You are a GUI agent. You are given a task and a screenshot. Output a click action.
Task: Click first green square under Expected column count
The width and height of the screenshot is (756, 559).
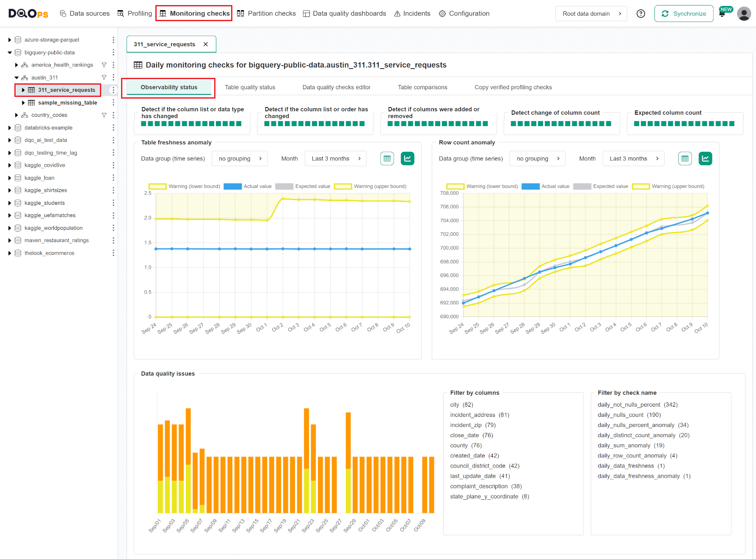637,124
